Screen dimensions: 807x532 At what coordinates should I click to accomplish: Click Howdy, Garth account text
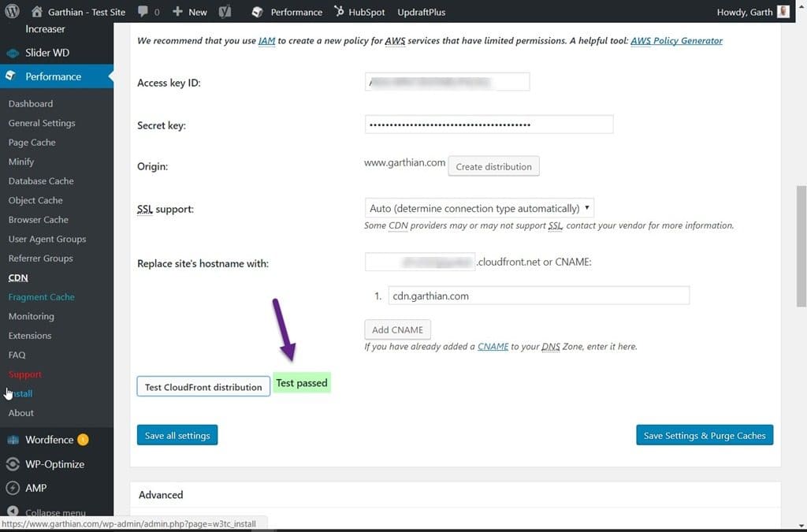click(745, 12)
